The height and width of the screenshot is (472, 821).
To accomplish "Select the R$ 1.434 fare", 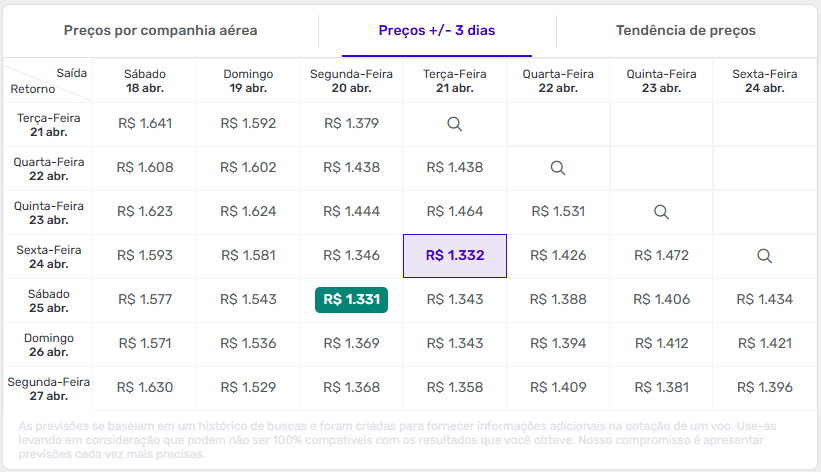I will (x=764, y=299).
